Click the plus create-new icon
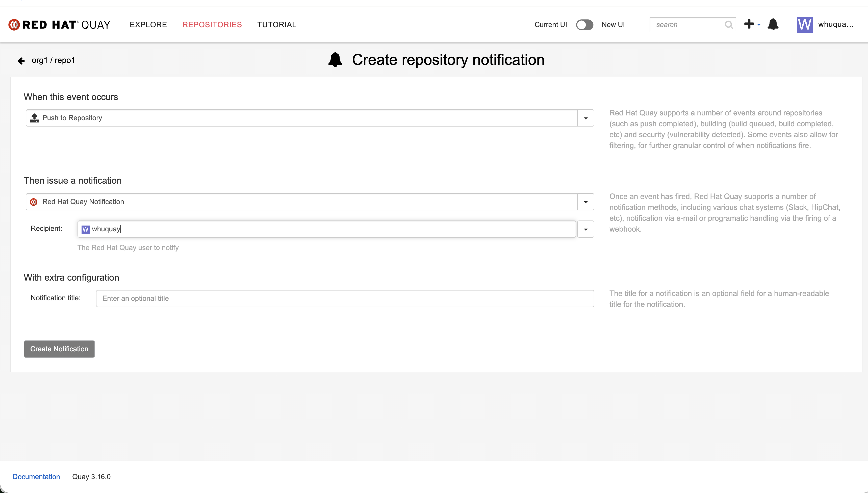The image size is (868, 493). [749, 24]
